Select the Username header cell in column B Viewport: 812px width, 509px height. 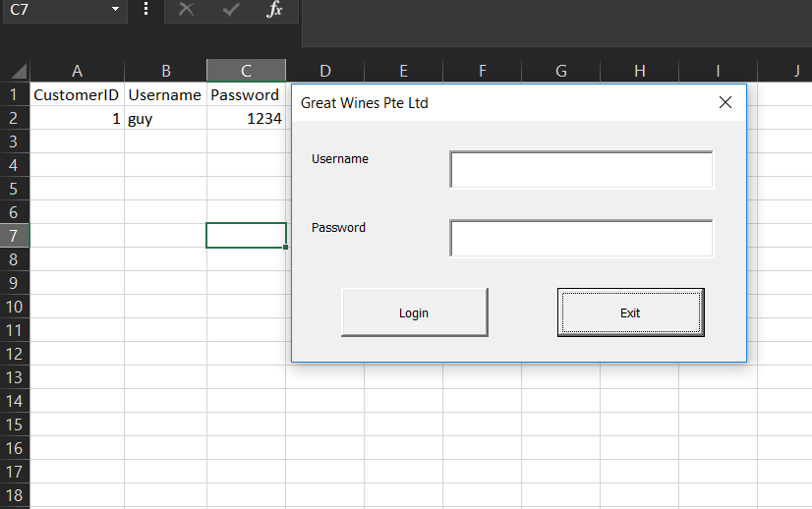(x=166, y=94)
